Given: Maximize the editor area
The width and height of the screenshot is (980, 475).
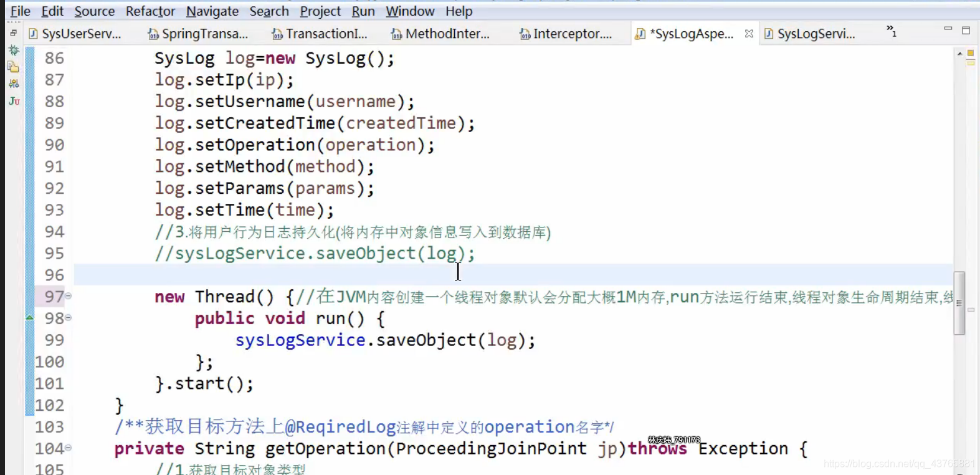Looking at the screenshot, I should [966, 30].
